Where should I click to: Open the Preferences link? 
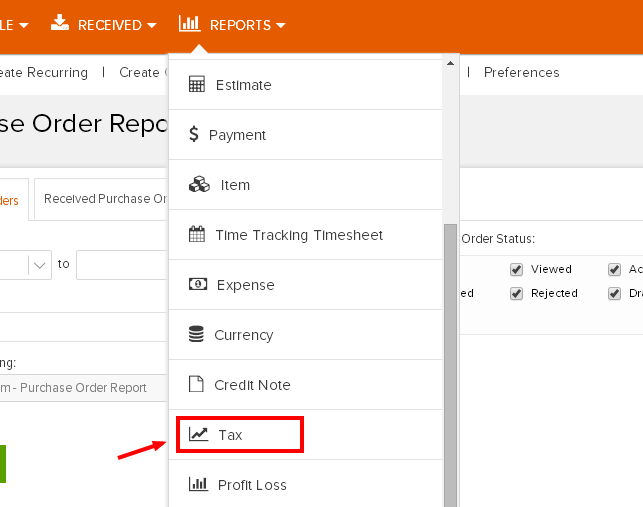[521, 72]
